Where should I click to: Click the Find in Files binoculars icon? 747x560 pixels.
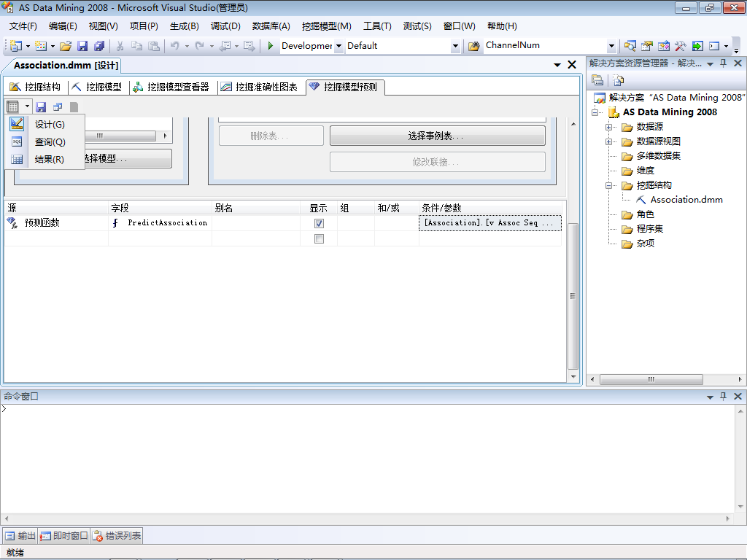[x=473, y=46]
